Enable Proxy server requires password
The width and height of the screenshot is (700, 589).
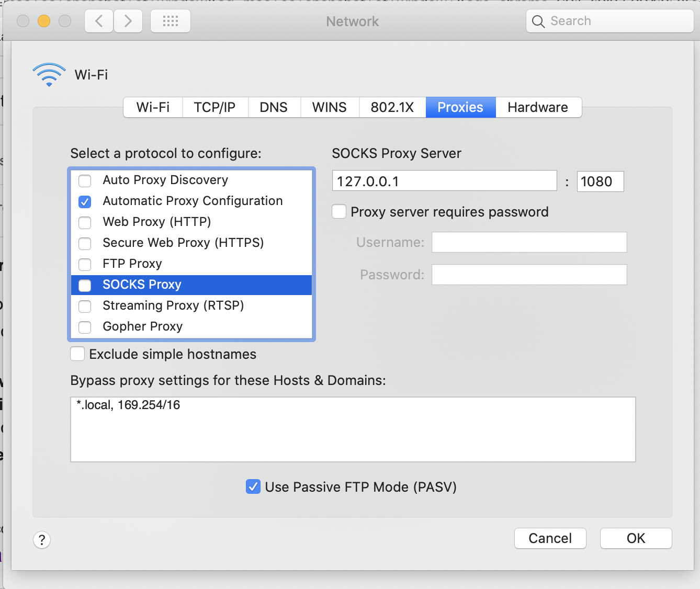[x=339, y=211]
